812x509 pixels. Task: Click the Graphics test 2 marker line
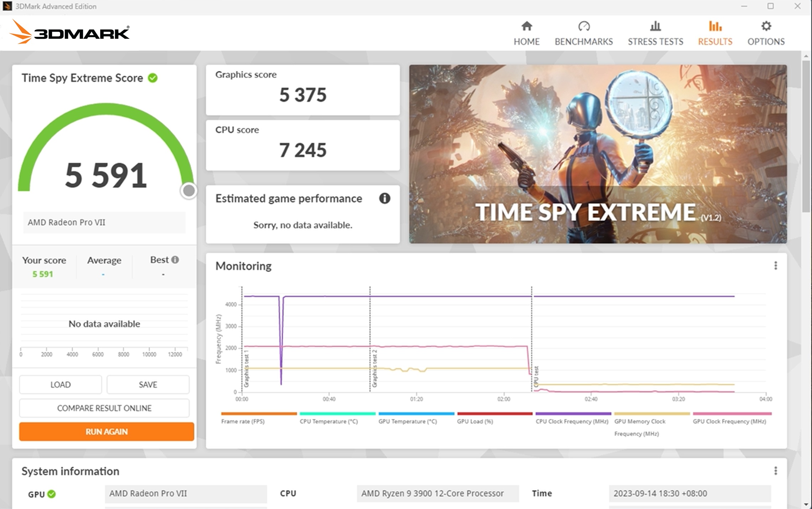pos(370,339)
